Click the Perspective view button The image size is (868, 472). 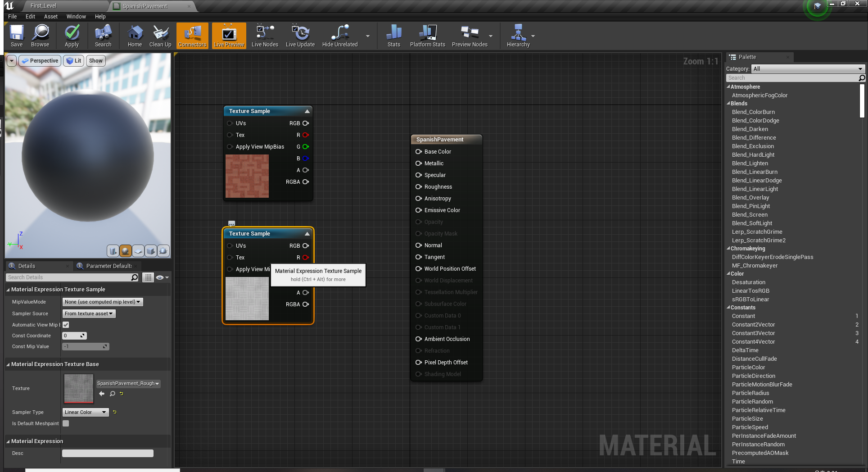40,61
